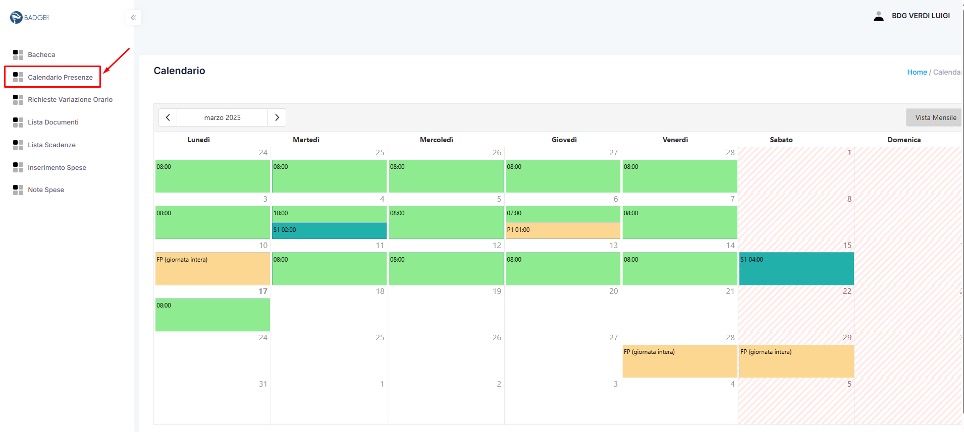Click the Lista Scadenze sidebar icon
The height and width of the screenshot is (432, 964).
point(16,145)
